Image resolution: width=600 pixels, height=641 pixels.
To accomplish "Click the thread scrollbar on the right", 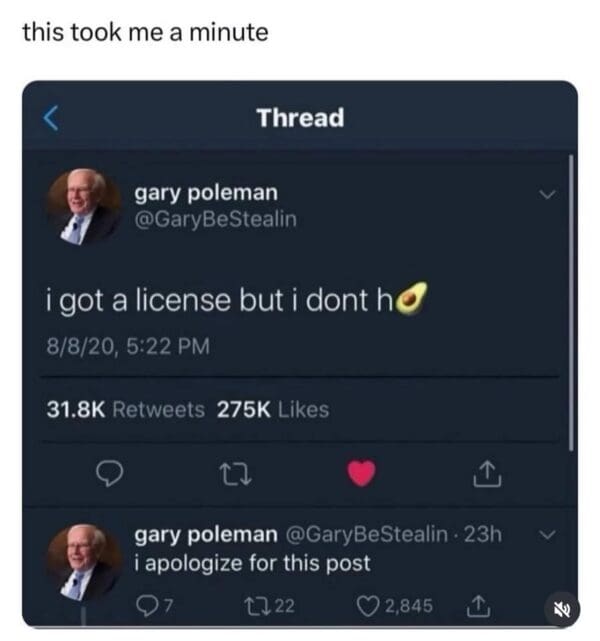I will click(x=571, y=303).
